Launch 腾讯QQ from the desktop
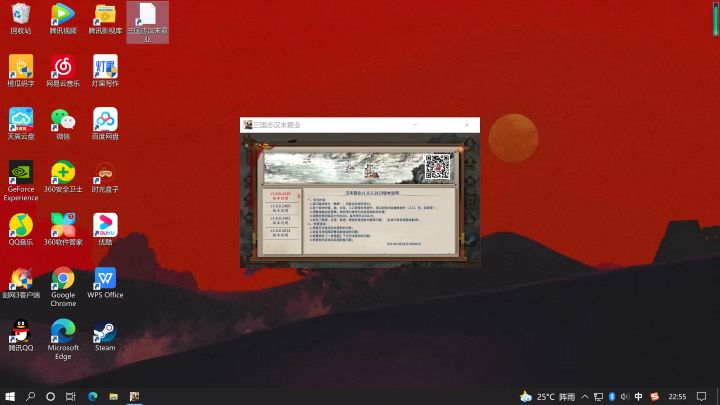The width and height of the screenshot is (720, 405). (21, 335)
